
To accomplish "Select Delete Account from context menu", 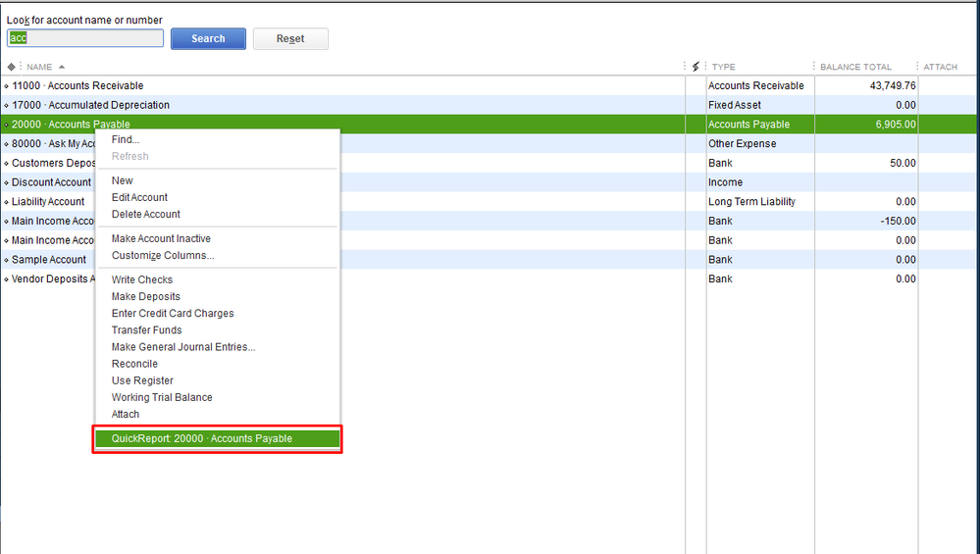I will [145, 214].
